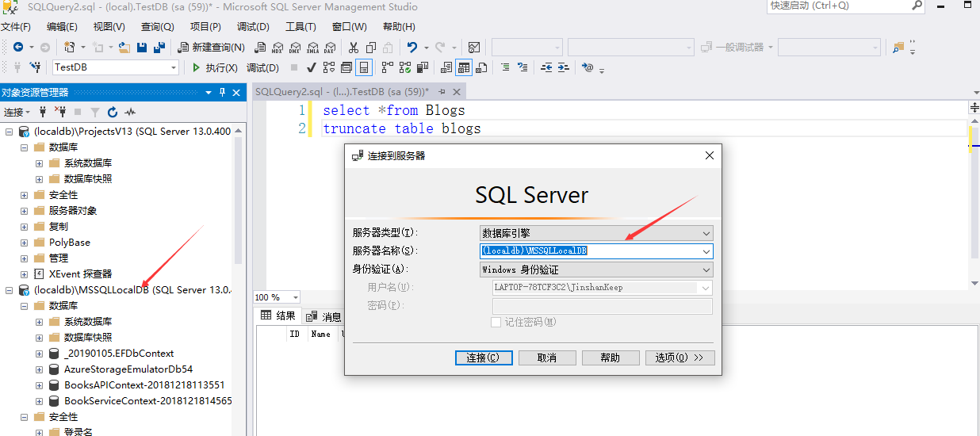Expand the AzureStorageEmulatorDb54 database node
The height and width of the screenshot is (436, 980).
tap(40, 369)
